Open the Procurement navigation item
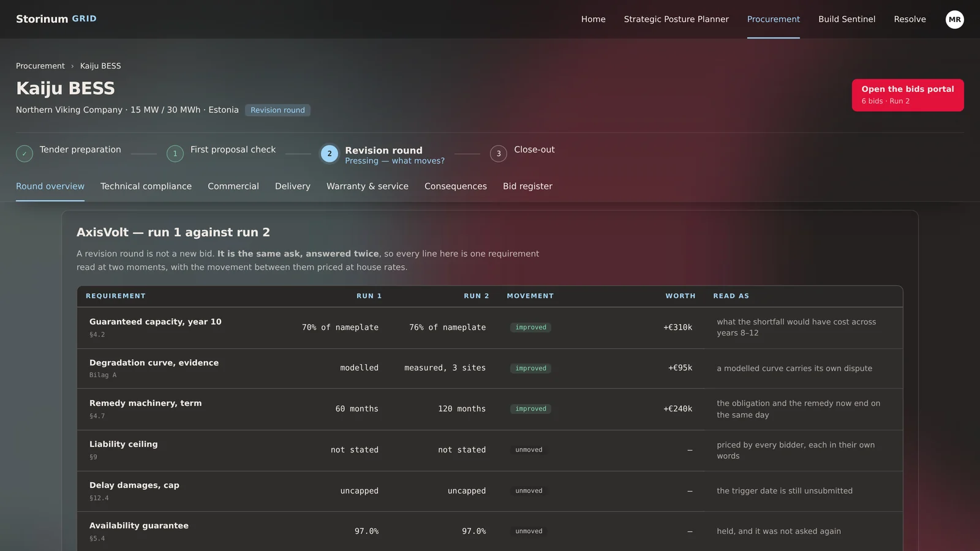Image resolution: width=980 pixels, height=551 pixels. tap(773, 19)
